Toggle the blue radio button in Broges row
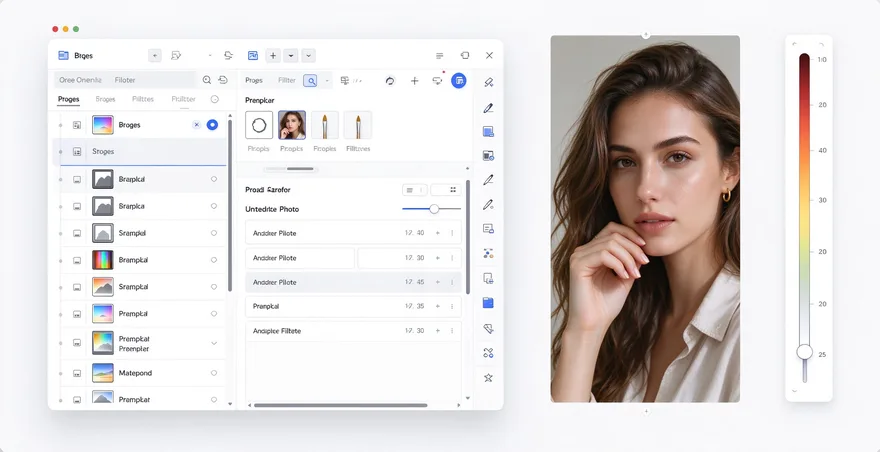 (x=212, y=125)
